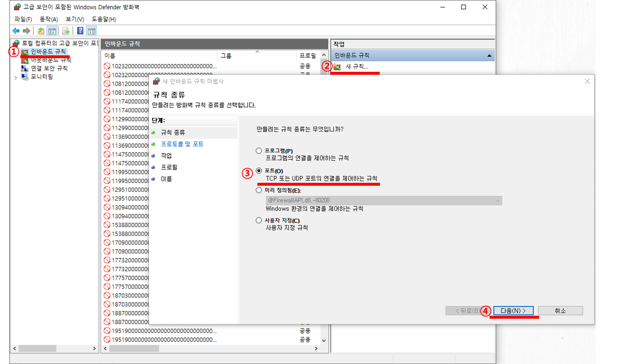This screenshot has width=640, height=364.
Task: Collapse the 인바운드 규칙 actions section arrow
Action: [x=489, y=56]
